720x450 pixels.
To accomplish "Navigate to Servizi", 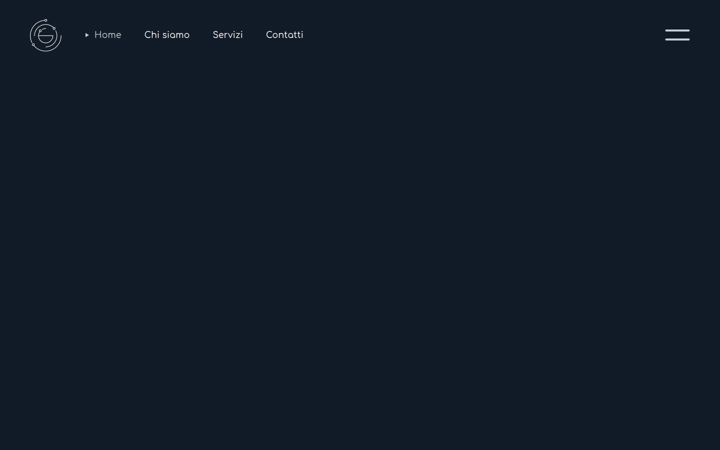I will click(x=227, y=35).
